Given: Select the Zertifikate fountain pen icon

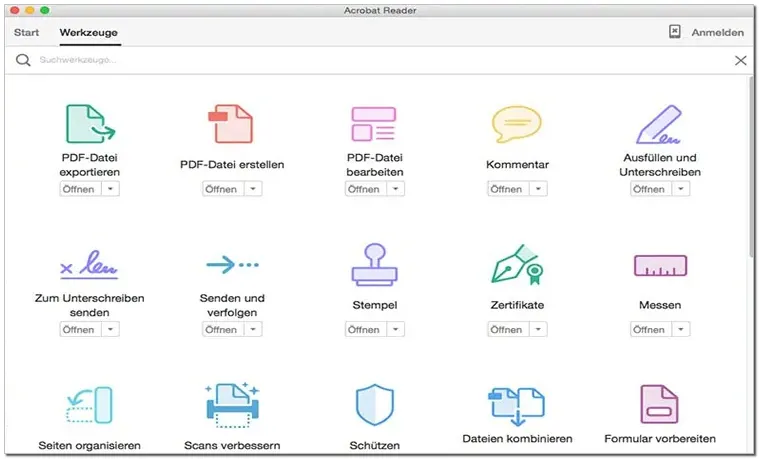Looking at the screenshot, I should coord(517,264).
